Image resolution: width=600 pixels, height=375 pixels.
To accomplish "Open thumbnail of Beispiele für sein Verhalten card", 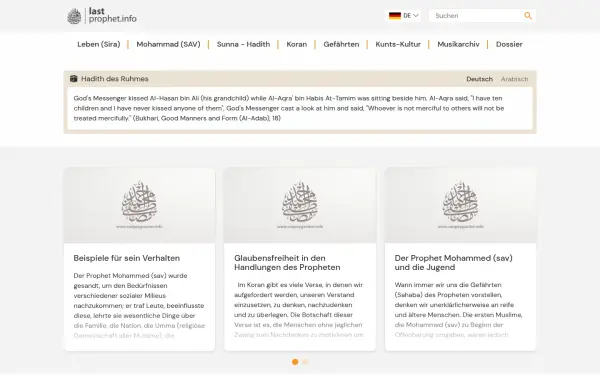I will 139,205.
